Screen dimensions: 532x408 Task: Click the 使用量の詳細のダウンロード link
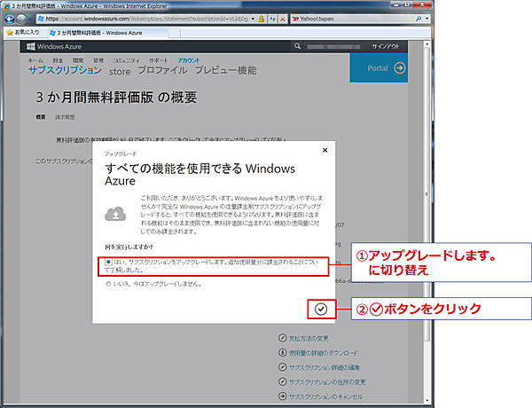click(323, 353)
